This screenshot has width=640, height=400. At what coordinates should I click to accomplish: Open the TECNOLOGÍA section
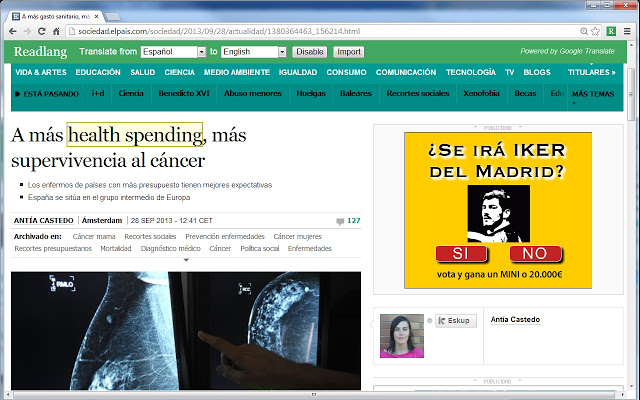(x=471, y=72)
